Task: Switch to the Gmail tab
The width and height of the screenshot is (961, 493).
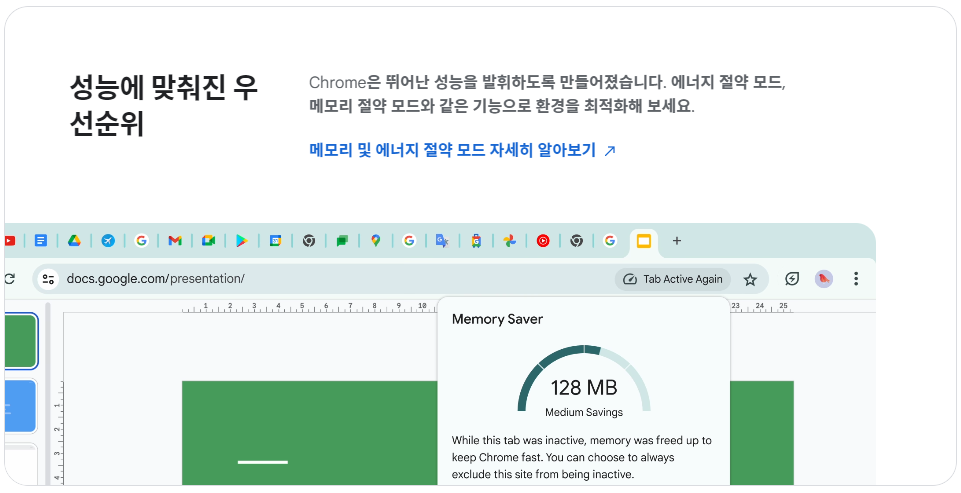Action: [175, 241]
